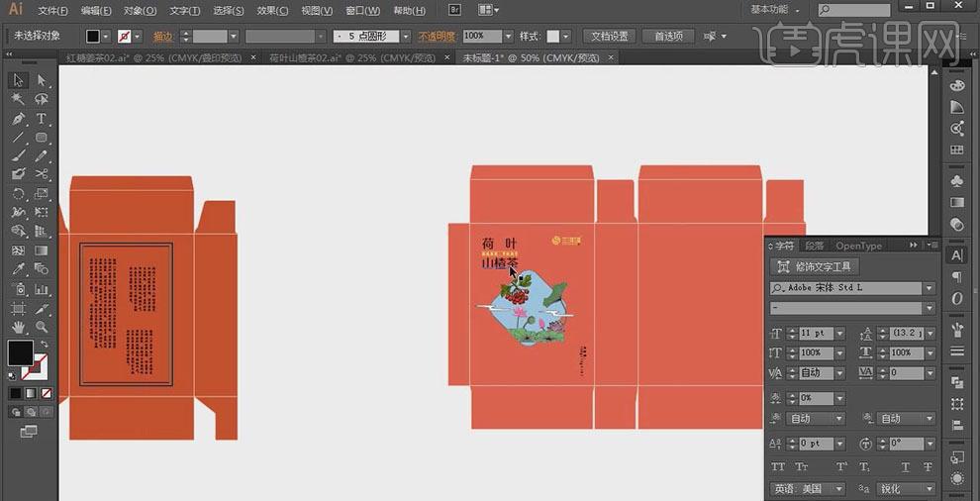Select the Pen tool
The height and width of the screenshot is (501, 980).
(19, 118)
